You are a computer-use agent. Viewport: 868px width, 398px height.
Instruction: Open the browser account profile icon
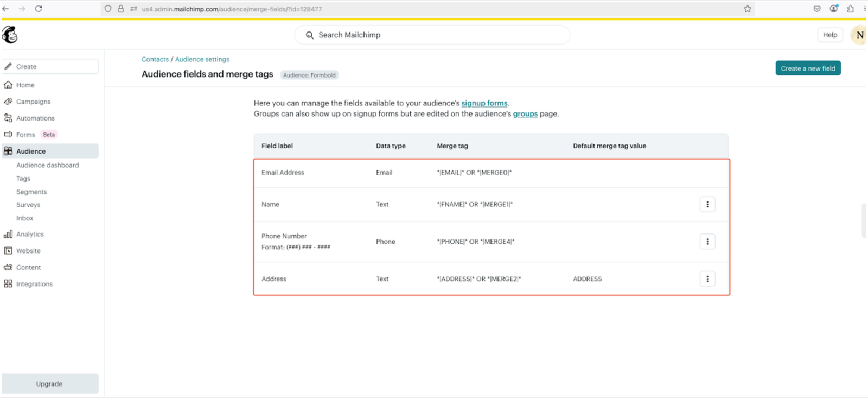(x=834, y=9)
